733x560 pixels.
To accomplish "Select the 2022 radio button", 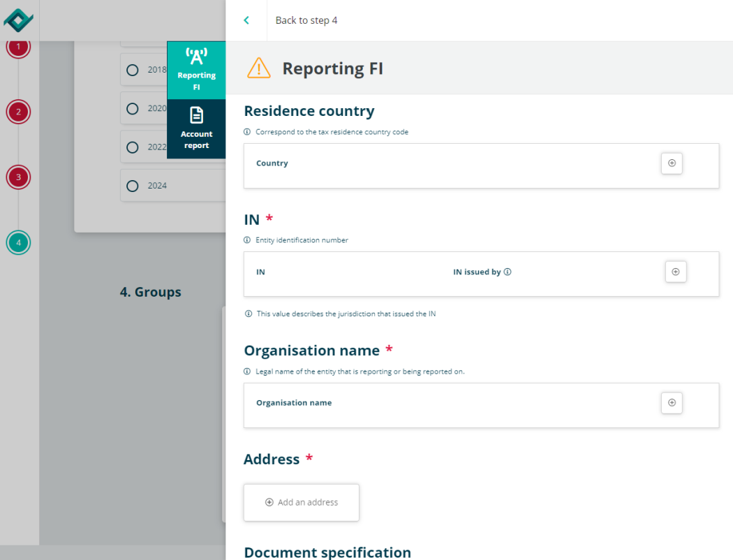I will click(x=133, y=147).
